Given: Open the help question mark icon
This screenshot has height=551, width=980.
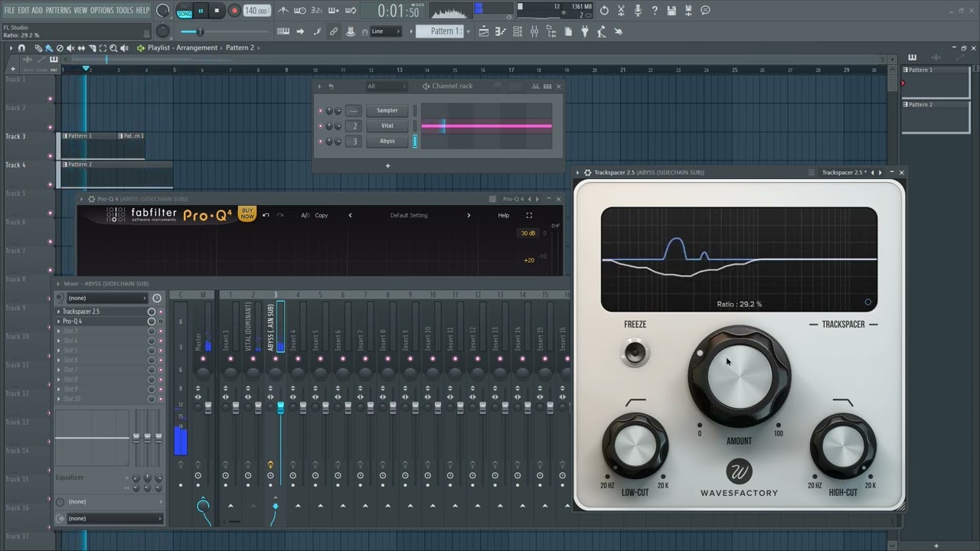Looking at the screenshot, I should (x=655, y=11).
